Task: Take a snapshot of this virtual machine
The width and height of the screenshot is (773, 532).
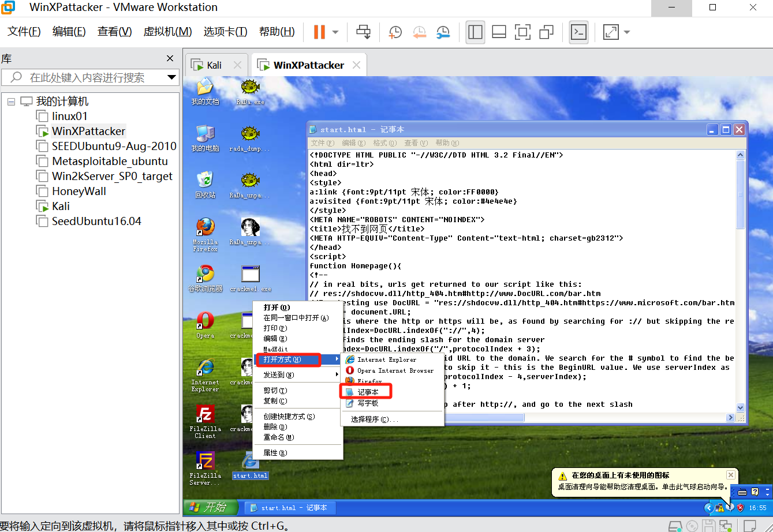Action: [395, 32]
